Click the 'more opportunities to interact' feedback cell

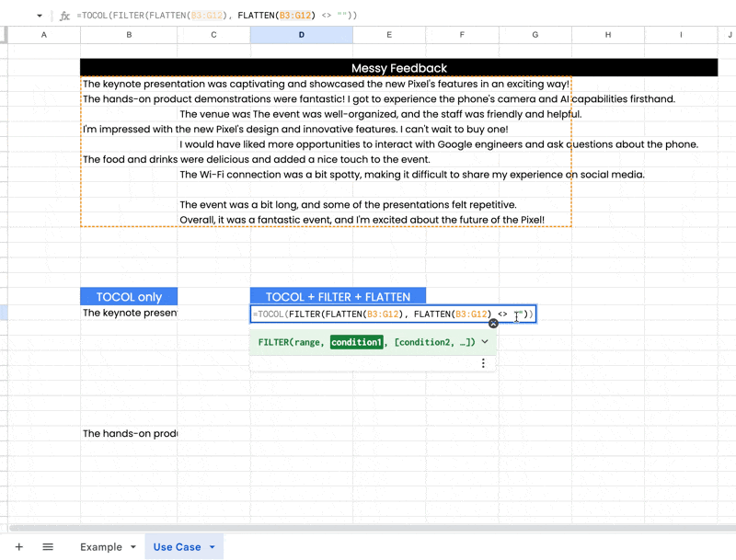click(439, 144)
